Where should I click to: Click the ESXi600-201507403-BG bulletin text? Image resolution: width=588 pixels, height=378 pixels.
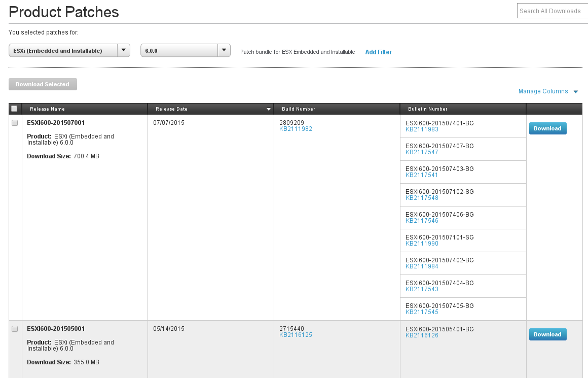click(439, 169)
